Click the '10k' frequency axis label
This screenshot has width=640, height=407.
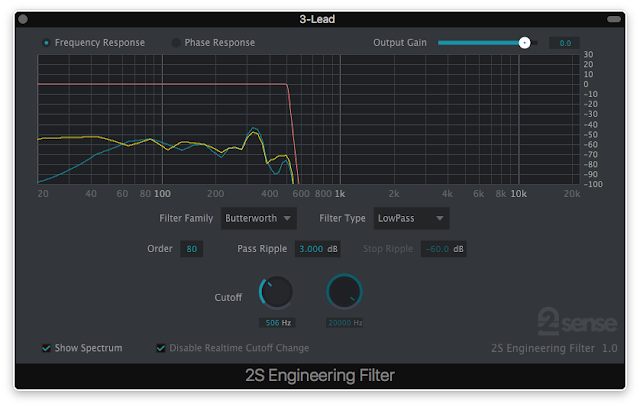click(518, 194)
